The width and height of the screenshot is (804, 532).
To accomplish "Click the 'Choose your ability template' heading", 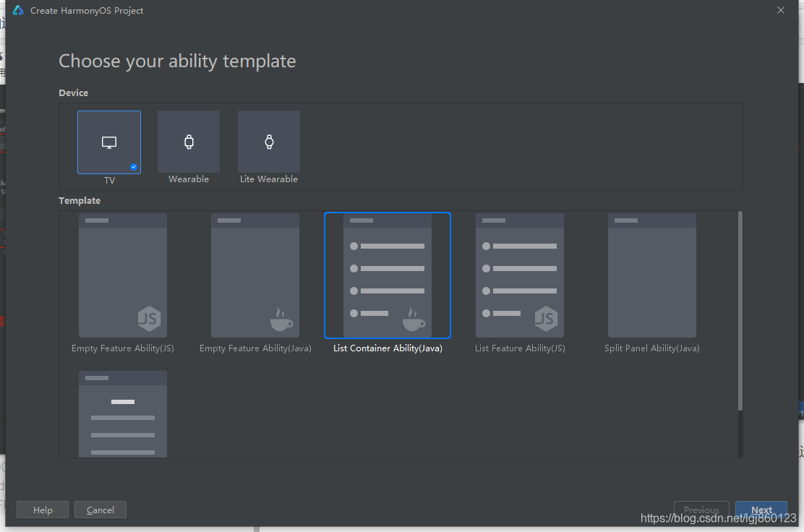I will click(177, 61).
